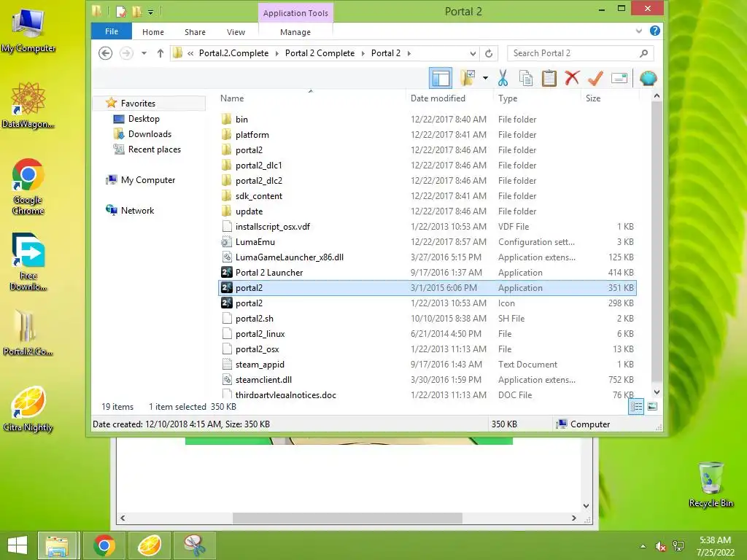Click the Back navigation arrow
Image resolution: width=747 pixels, height=560 pixels.
click(x=106, y=53)
